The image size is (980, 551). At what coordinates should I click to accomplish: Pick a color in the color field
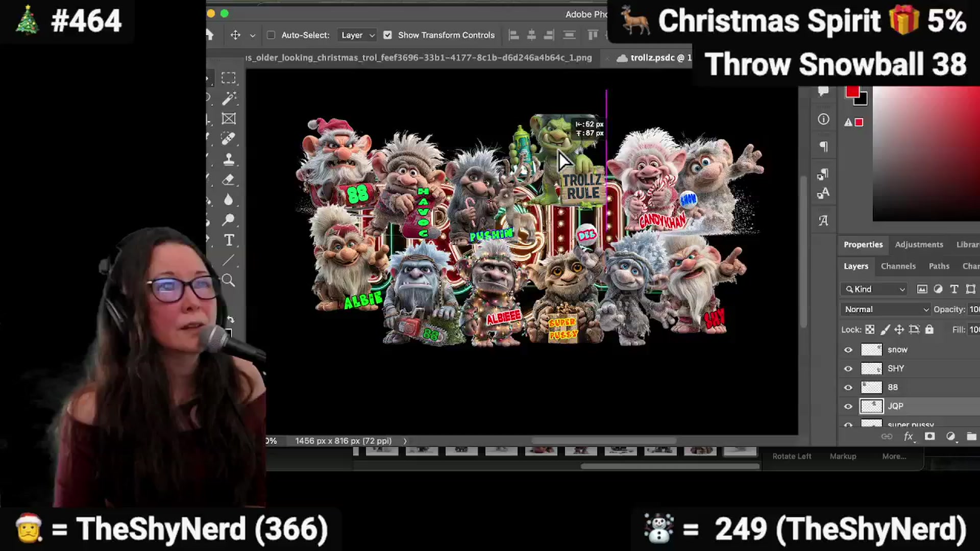(926, 154)
